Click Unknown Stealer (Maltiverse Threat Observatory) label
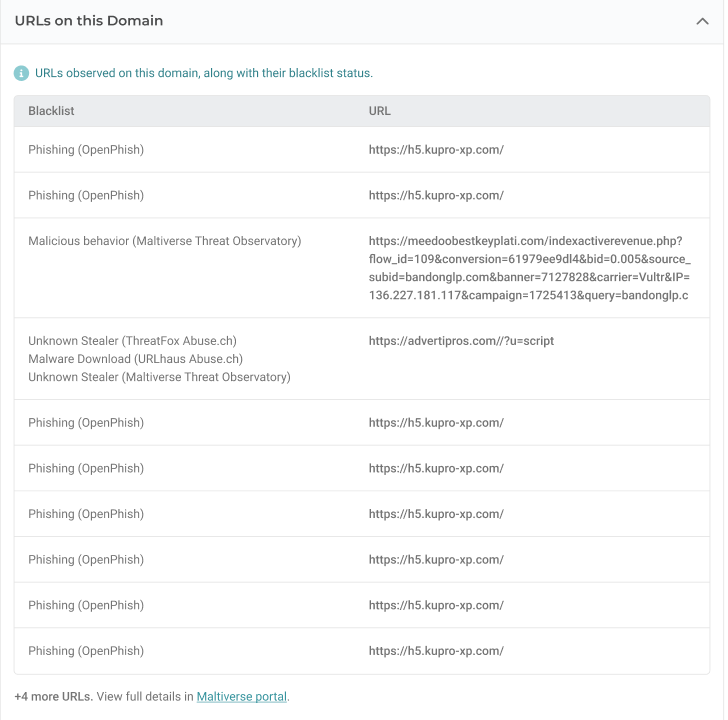728x720 pixels. click(x=159, y=377)
